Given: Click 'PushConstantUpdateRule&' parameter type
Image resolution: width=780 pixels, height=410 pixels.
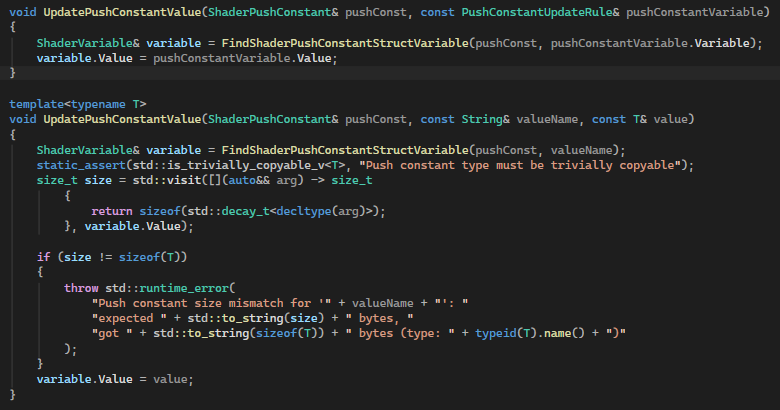Looking at the screenshot, I should pyautogui.click(x=541, y=12).
